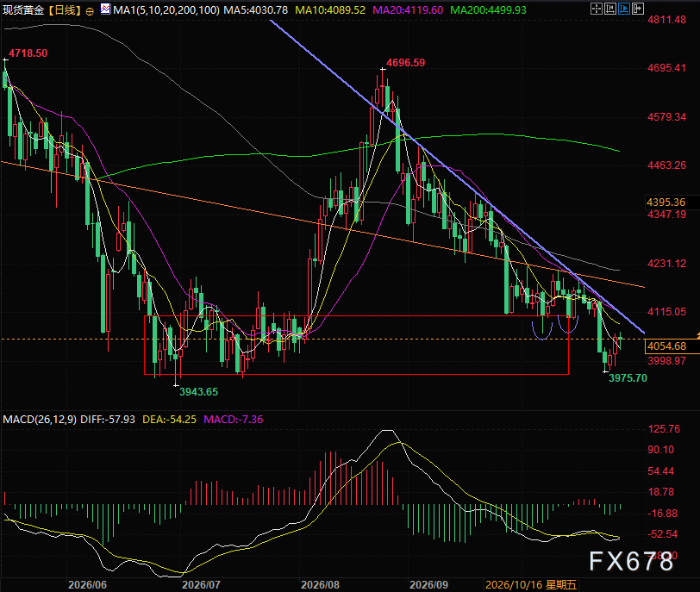The height and width of the screenshot is (592, 700).
Task: Click the MA5:4030.78 value
Action: (256, 9)
